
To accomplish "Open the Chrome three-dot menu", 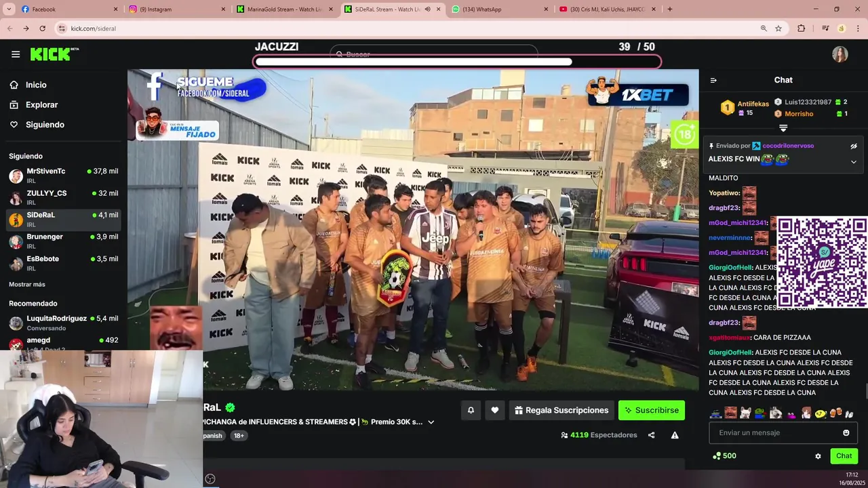I will coord(857,28).
